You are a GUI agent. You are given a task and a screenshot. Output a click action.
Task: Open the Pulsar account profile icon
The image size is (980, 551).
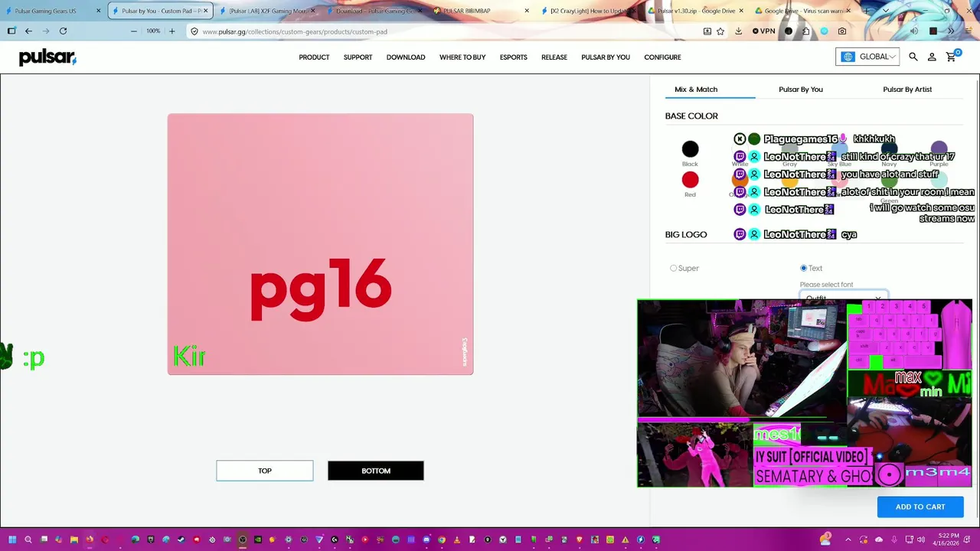pos(932,57)
